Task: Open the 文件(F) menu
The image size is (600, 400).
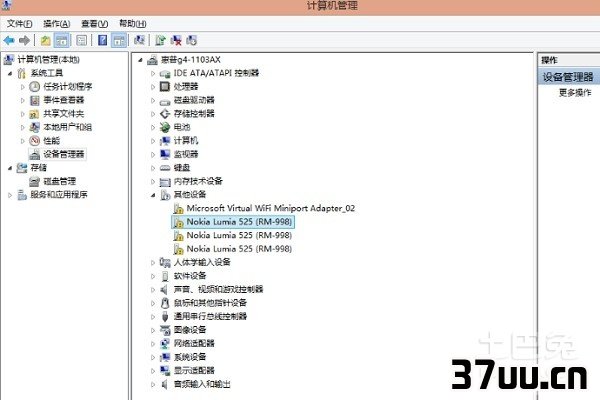Action: (x=20, y=24)
